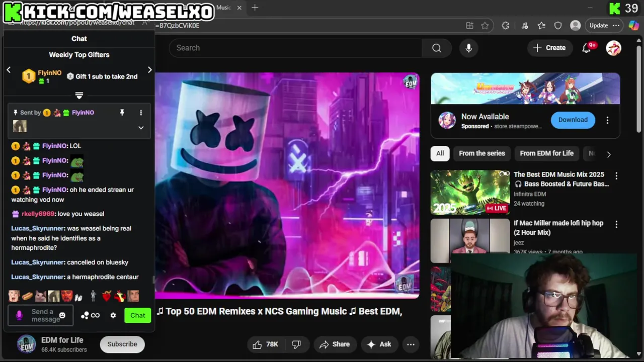This screenshot has height=362, width=644.
Task: Open YouTube notifications bell
Action: [x=586, y=48]
